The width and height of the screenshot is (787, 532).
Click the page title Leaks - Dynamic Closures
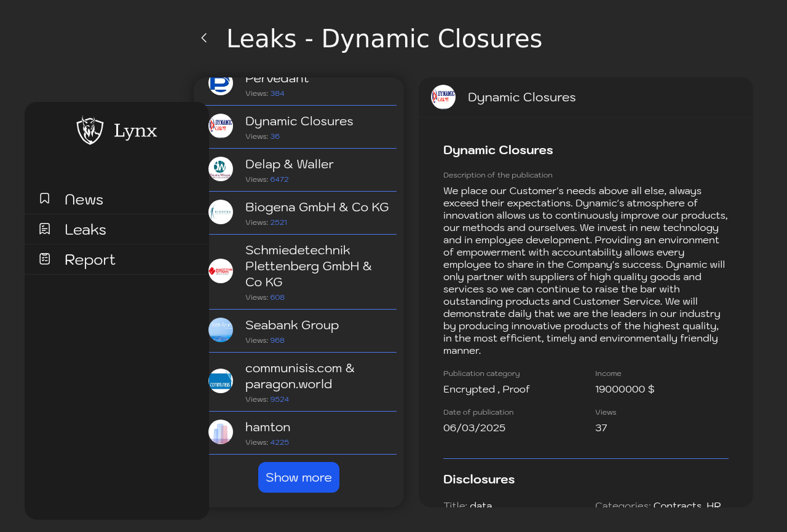[x=384, y=38]
